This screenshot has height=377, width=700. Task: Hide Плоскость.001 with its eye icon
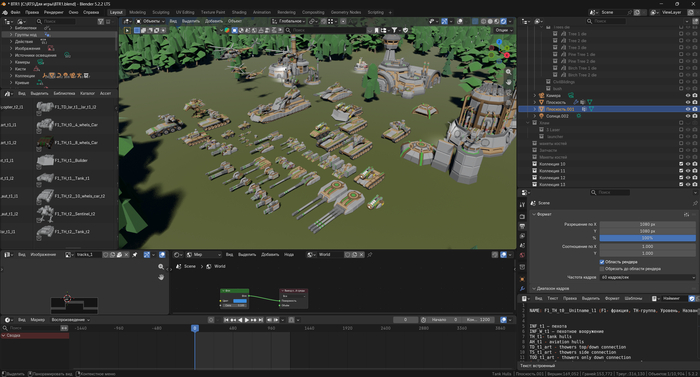[688, 109]
